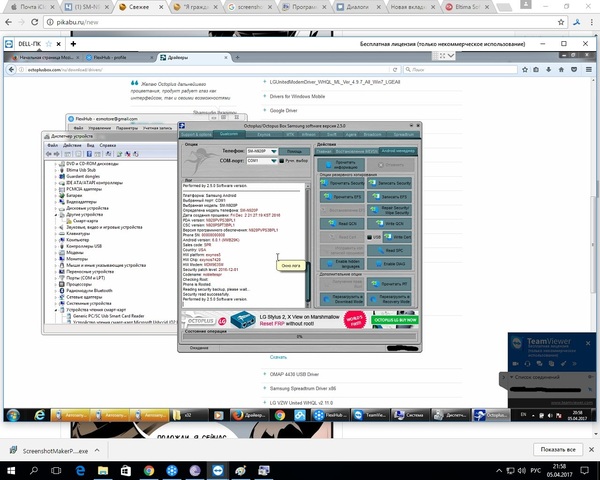Click the Chrome bookmark star icon
The width and height of the screenshot is (600, 480).
pos(561,22)
